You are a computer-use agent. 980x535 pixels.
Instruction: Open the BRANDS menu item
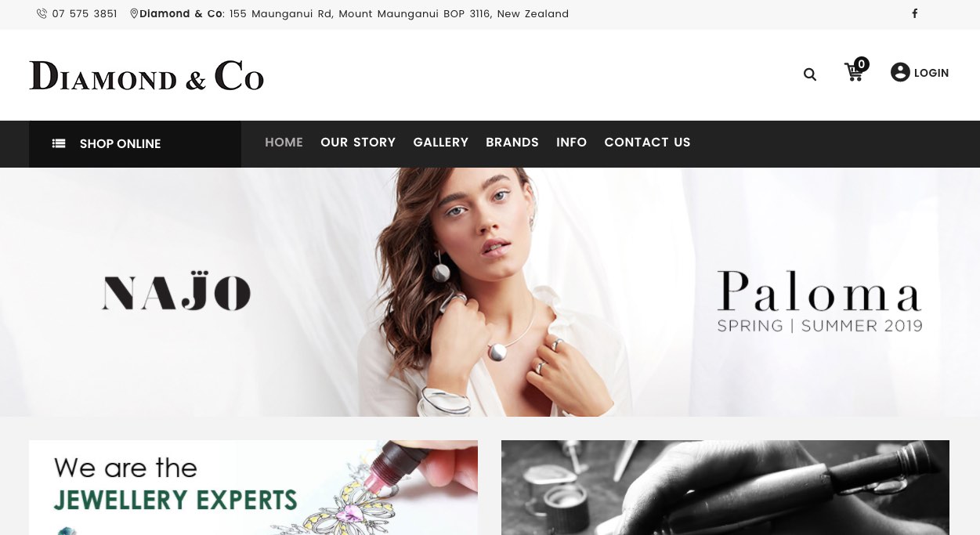tap(512, 142)
